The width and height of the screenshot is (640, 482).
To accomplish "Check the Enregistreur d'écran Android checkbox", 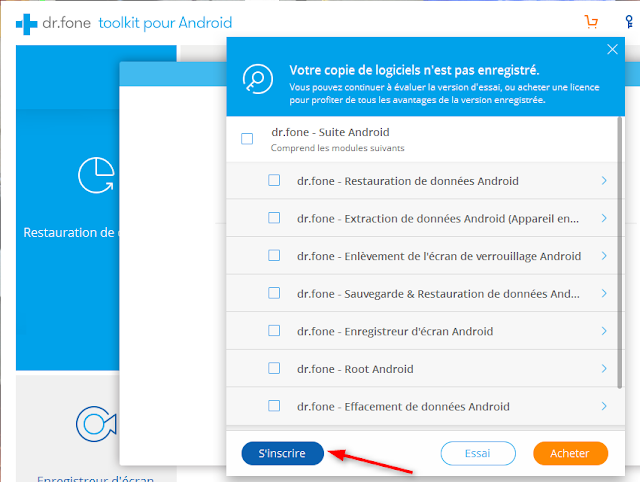I will tap(274, 331).
